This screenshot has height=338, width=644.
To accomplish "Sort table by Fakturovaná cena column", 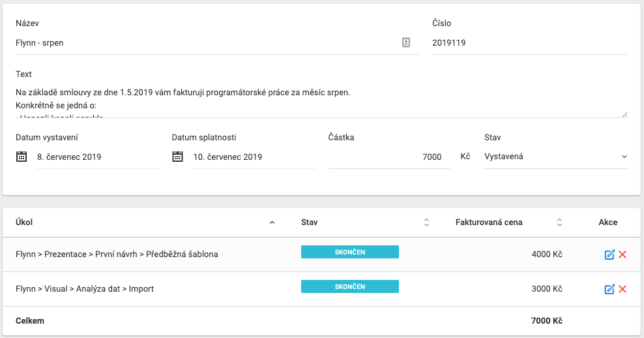I will coord(559,223).
